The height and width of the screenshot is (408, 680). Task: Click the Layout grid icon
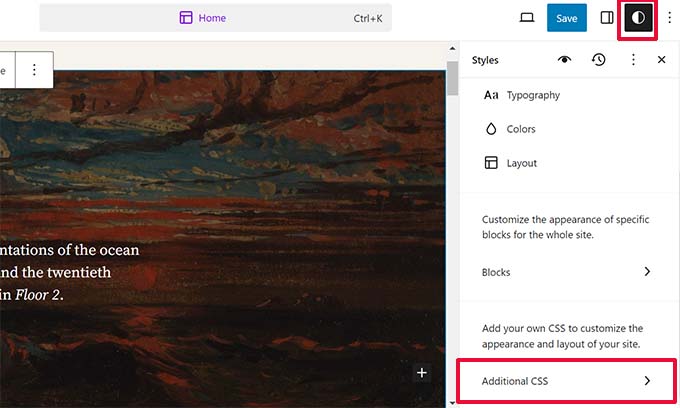(x=491, y=163)
